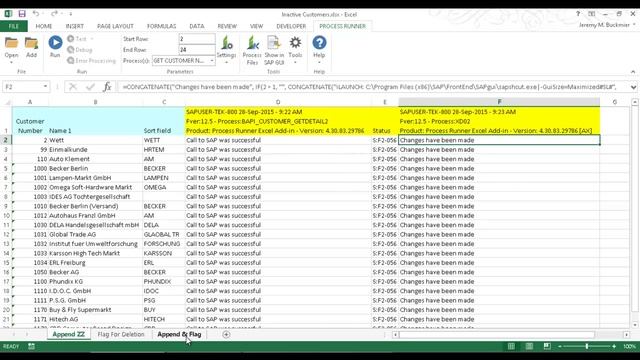Image resolution: width=640 pixels, height=360 pixels.
Task: Open the Test option dropdown arrow
Action: pos(92,39)
